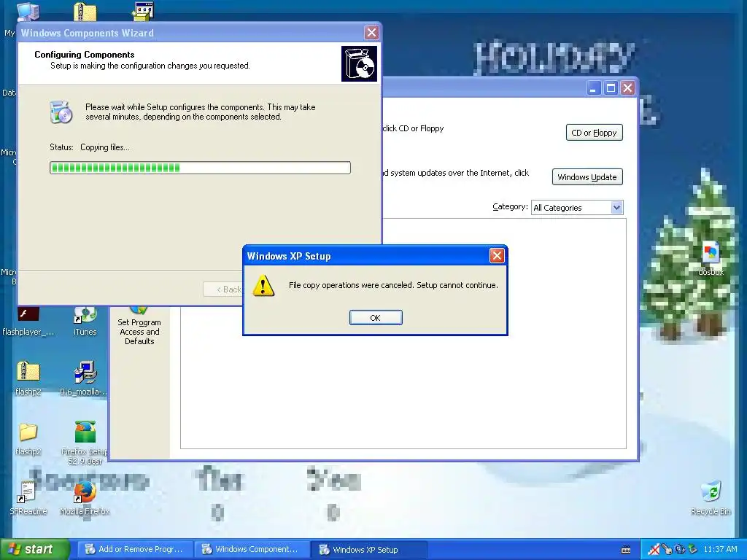
Task: Click the Windows XP Setup dialog title bar
Action: point(367,256)
